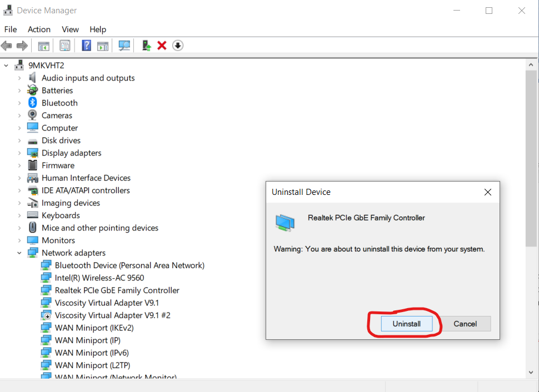Click the Mice and pointing devices icon

33,228
